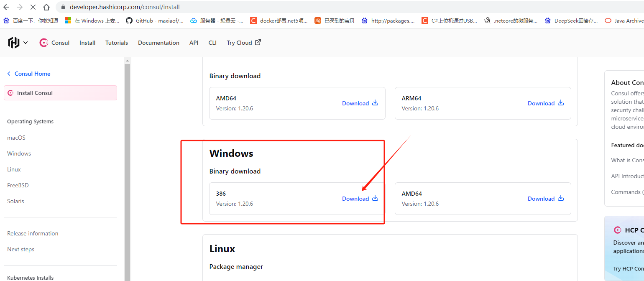Open the API nav item

click(x=194, y=43)
